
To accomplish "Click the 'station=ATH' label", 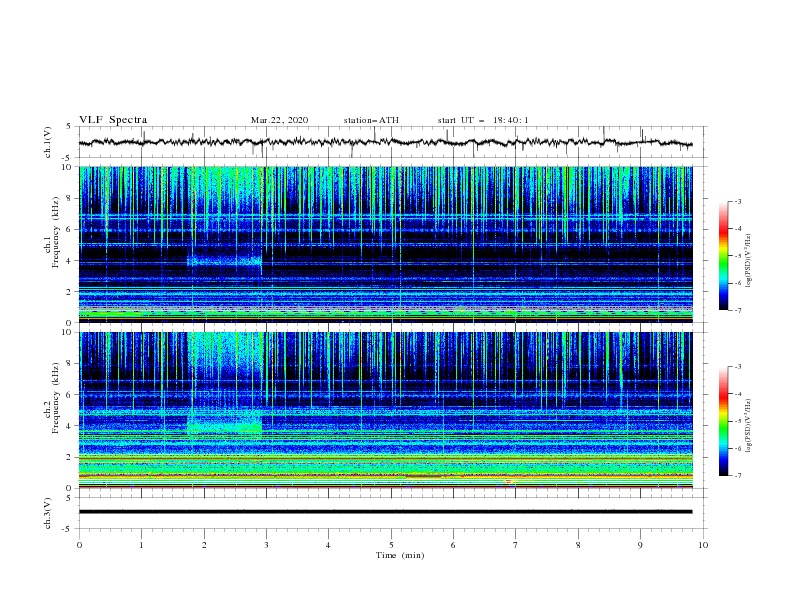I will [371, 120].
